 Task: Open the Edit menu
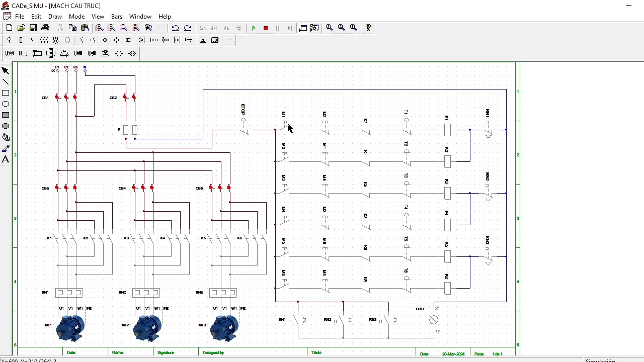(36, 17)
